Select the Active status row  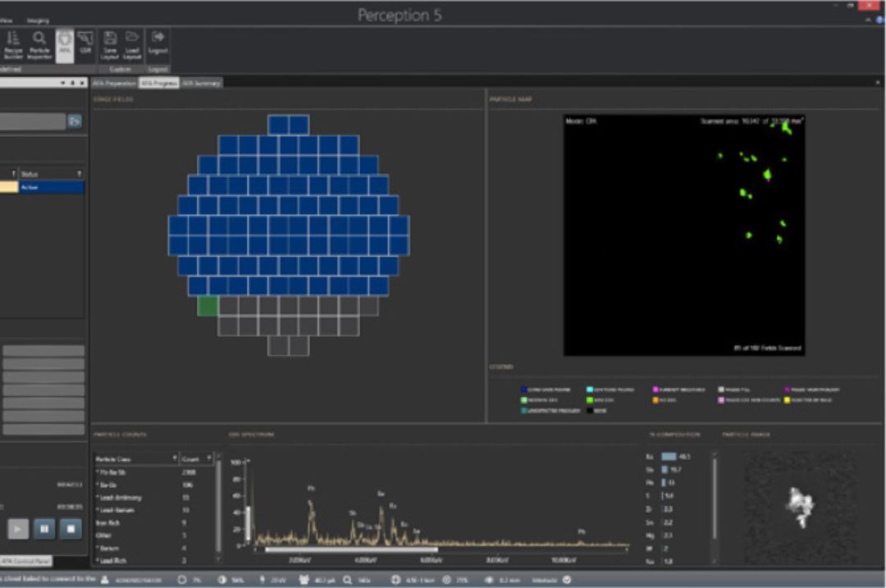coord(42,187)
